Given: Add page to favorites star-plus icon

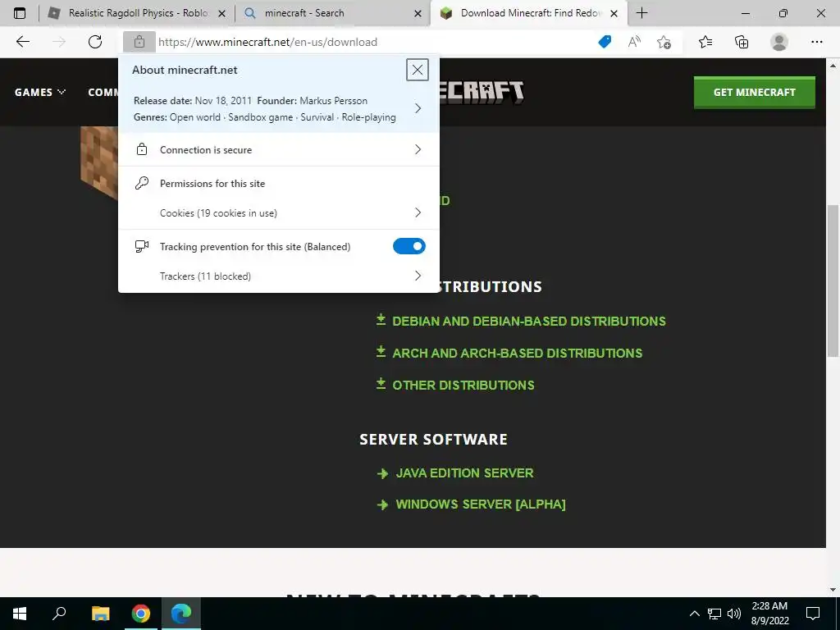Looking at the screenshot, I should [x=664, y=42].
